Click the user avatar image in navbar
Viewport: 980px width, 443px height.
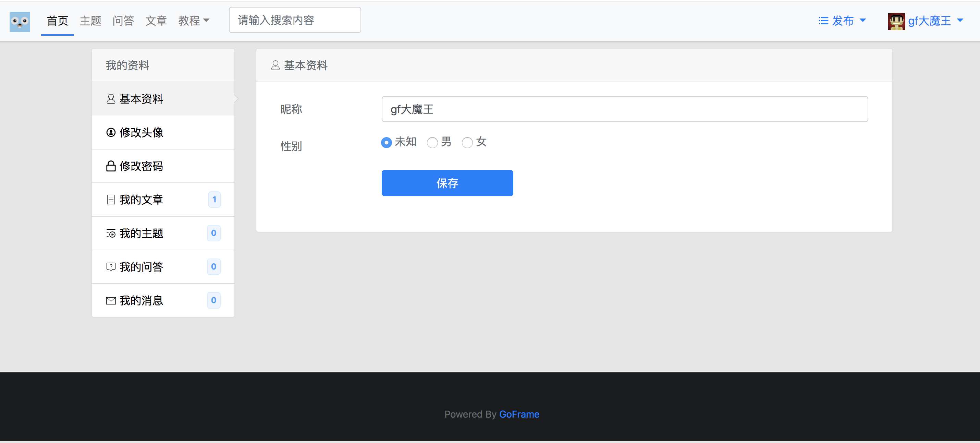(x=896, y=21)
